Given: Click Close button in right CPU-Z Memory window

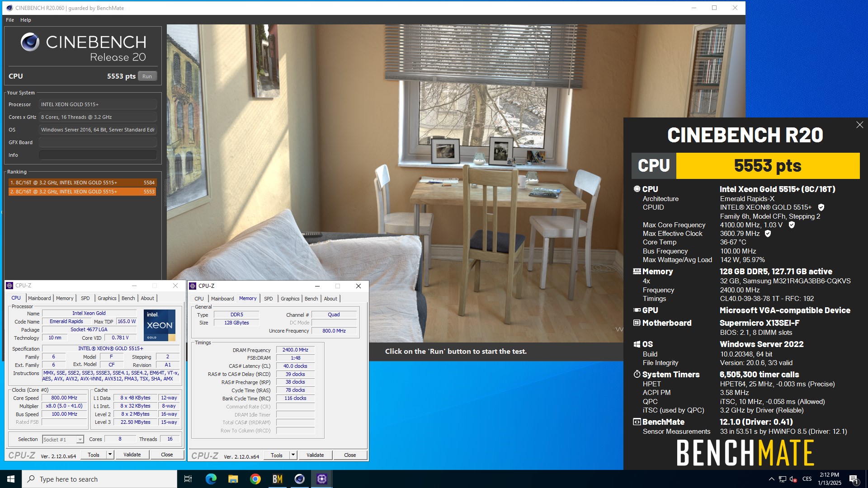Looking at the screenshot, I should tap(350, 455).
